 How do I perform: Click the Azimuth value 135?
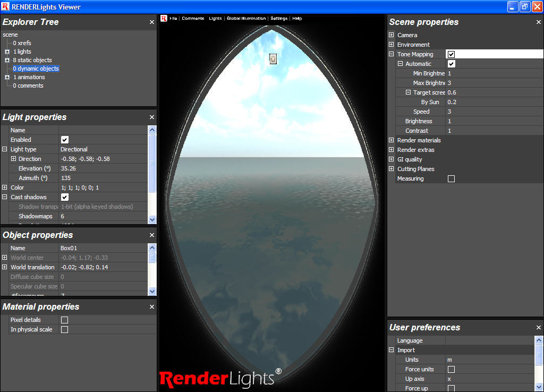pos(103,178)
